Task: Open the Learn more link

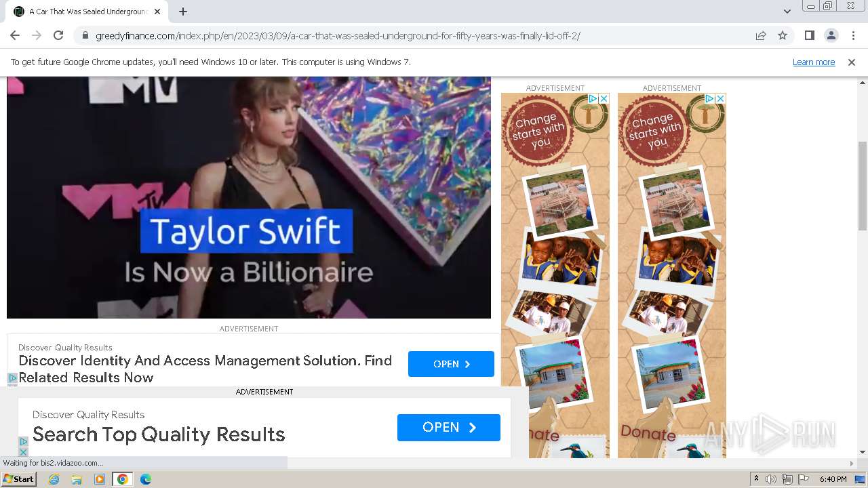Action: (814, 62)
